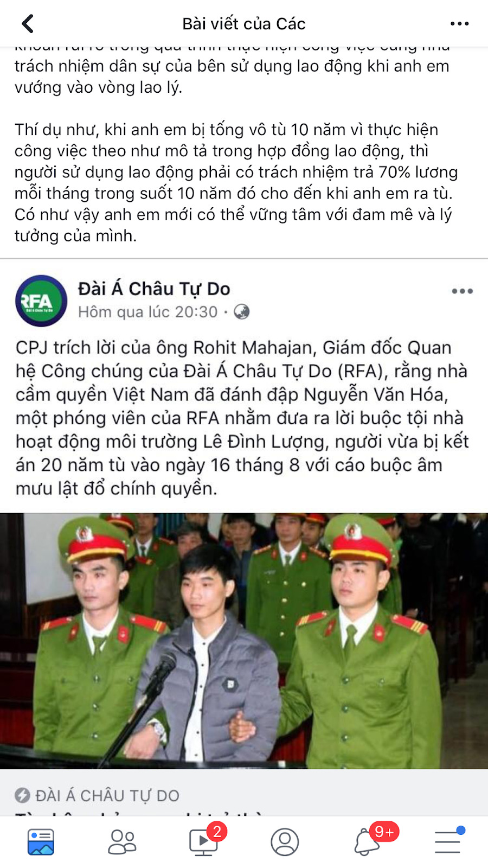Image resolution: width=488 pixels, height=868 pixels.
Task: Open the Profile tab icon
Action: tap(285, 842)
